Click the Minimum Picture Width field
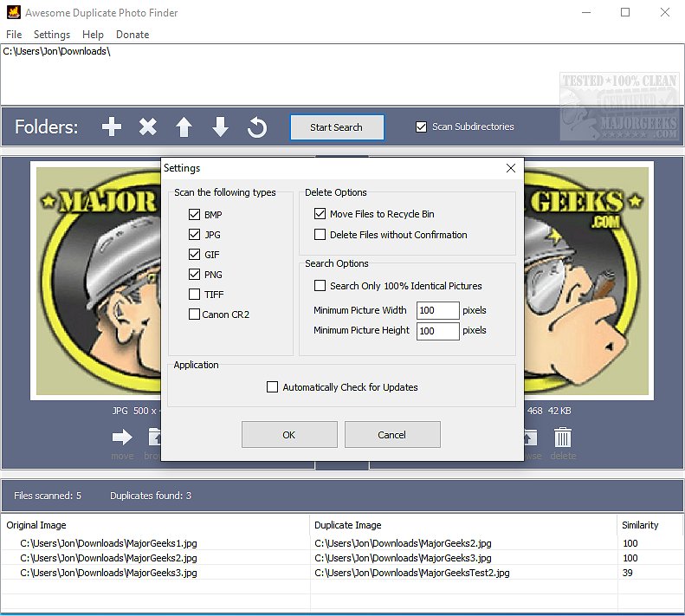Viewport: 685px width, 616px height. pyautogui.click(x=437, y=310)
